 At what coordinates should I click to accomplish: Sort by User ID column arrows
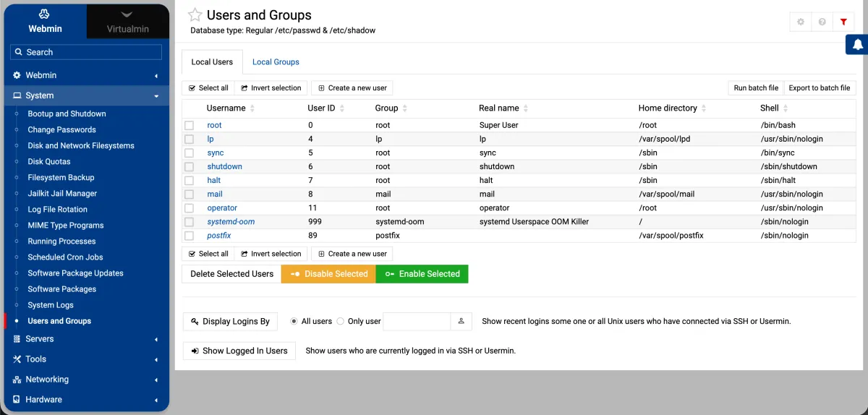click(x=342, y=108)
